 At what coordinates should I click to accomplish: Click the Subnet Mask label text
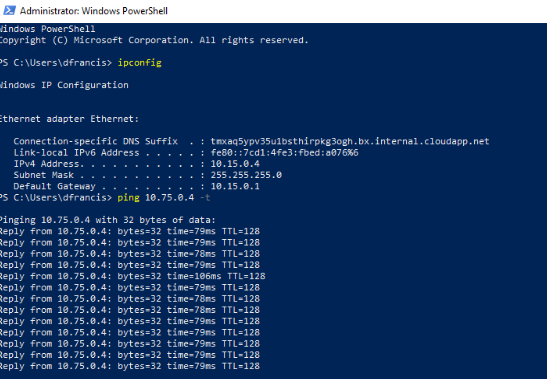tap(44, 175)
